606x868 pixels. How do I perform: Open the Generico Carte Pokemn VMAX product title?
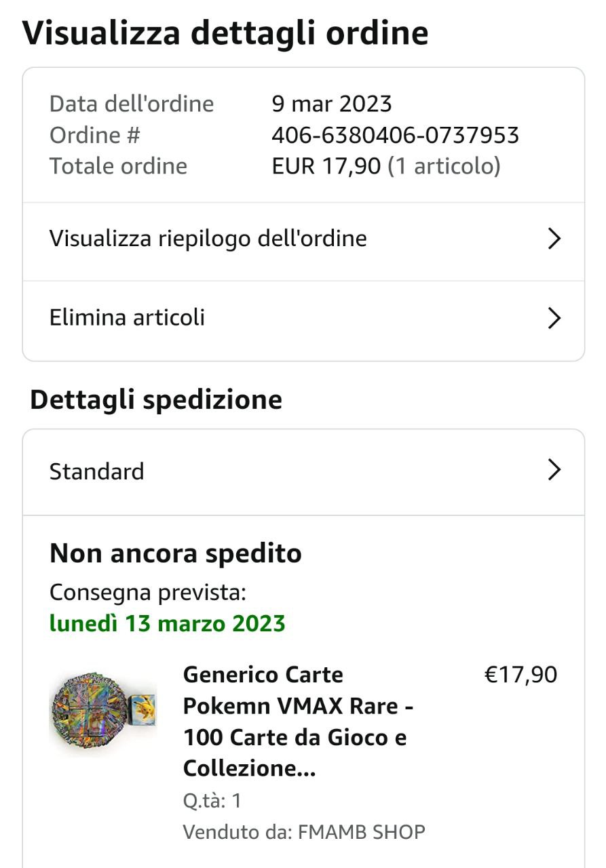299,722
